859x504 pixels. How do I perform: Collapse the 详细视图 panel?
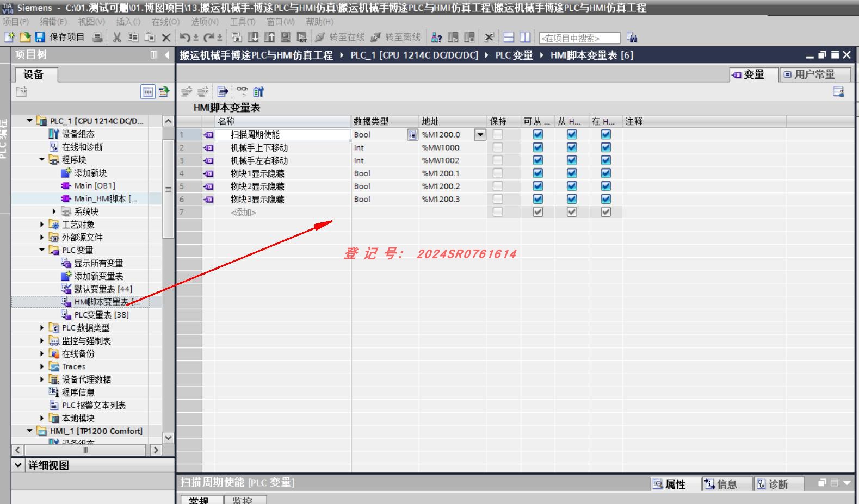pyautogui.click(x=18, y=465)
